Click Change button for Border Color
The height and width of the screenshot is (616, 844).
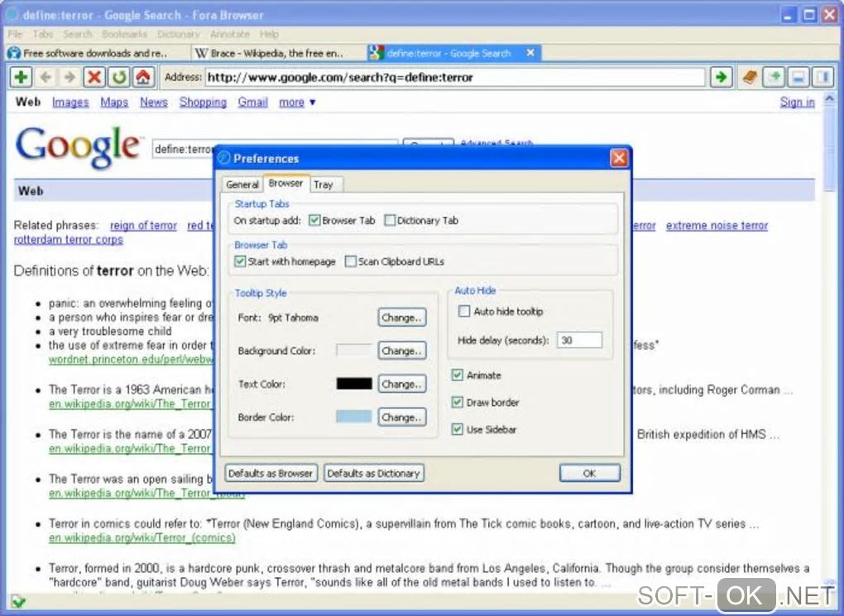click(401, 417)
